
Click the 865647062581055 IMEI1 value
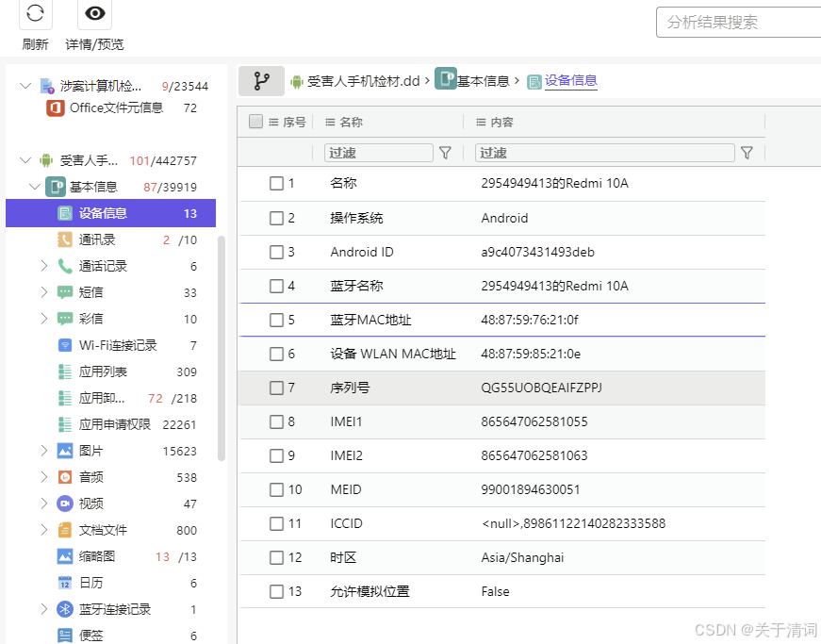pos(534,421)
